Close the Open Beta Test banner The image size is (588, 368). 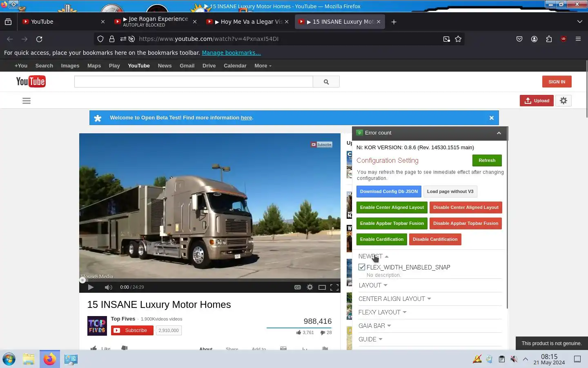[492, 118]
